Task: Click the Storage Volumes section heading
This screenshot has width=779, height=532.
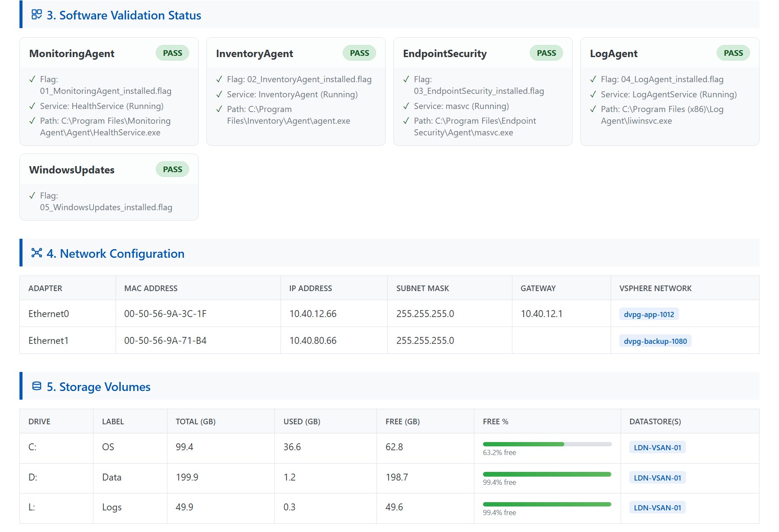Action: 99,386
